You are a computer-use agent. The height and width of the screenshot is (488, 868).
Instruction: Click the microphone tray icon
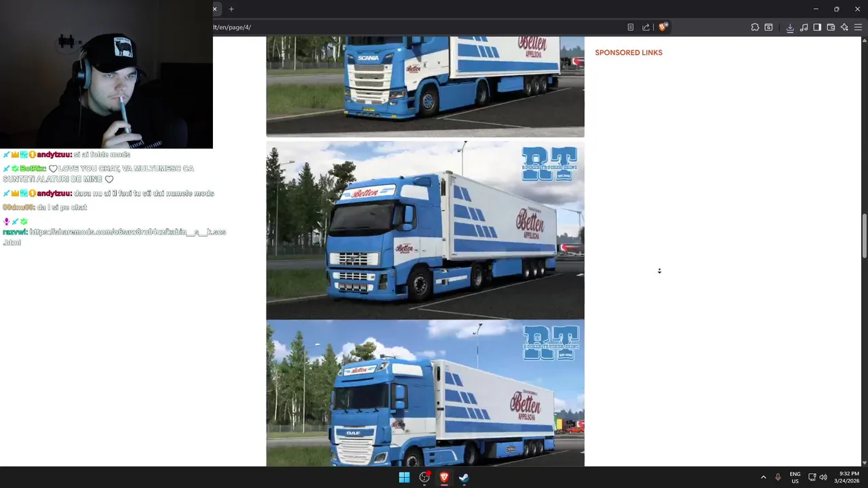778,477
